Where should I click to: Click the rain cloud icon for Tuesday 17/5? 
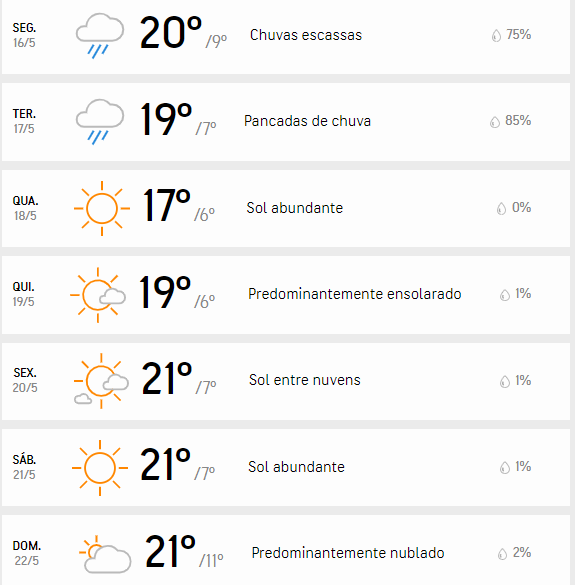pyautogui.click(x=100, y=122)
